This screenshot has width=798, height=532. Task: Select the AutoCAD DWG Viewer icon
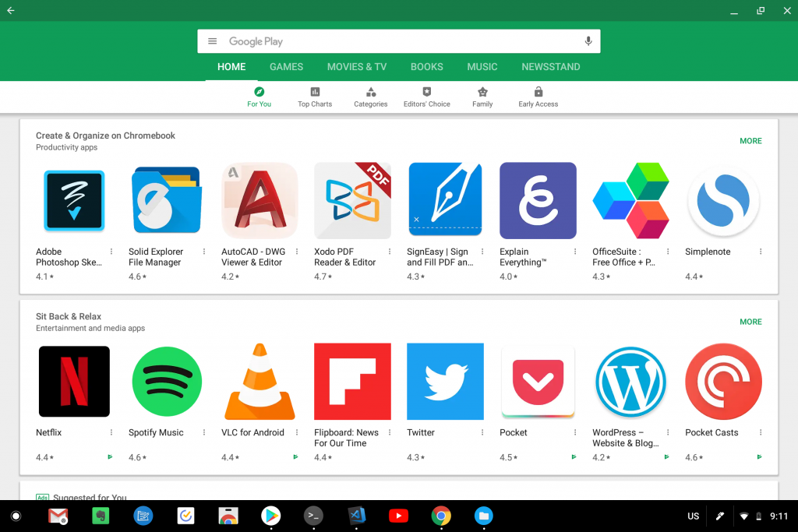point(260,200)
